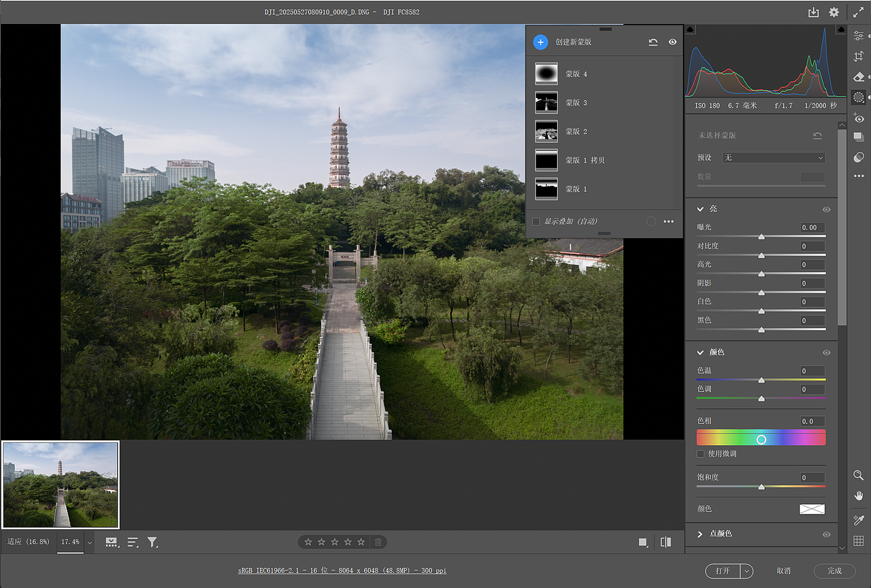
Task: Rate the image five stars
Action: [361, 542]
